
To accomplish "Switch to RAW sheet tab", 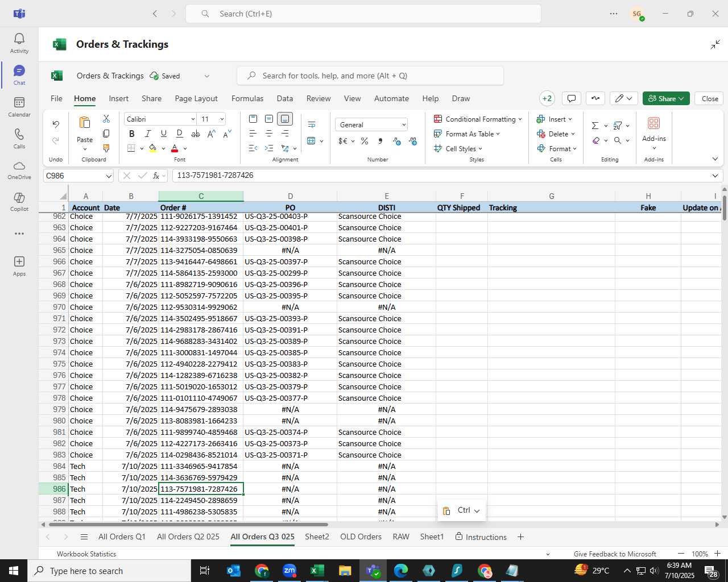I will [401, 537].
